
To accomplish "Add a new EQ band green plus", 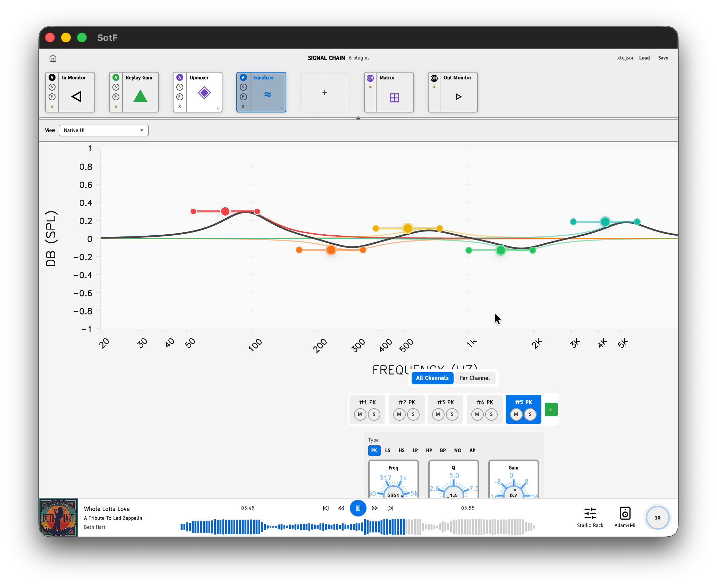I will pos(551,410).
